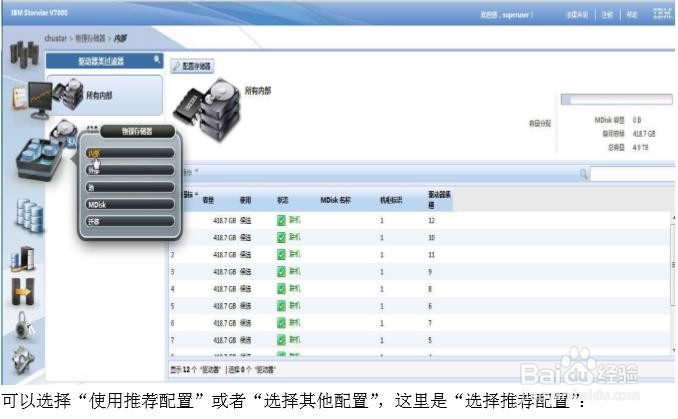Screen dimensions: 678x419
Task: Click the 注销 logout link in header
Action: (x=608, y=15)
